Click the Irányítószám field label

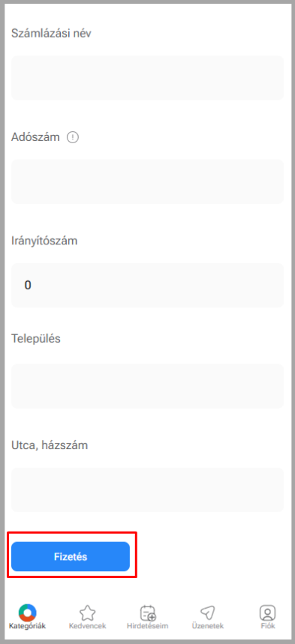pos(44,241)
